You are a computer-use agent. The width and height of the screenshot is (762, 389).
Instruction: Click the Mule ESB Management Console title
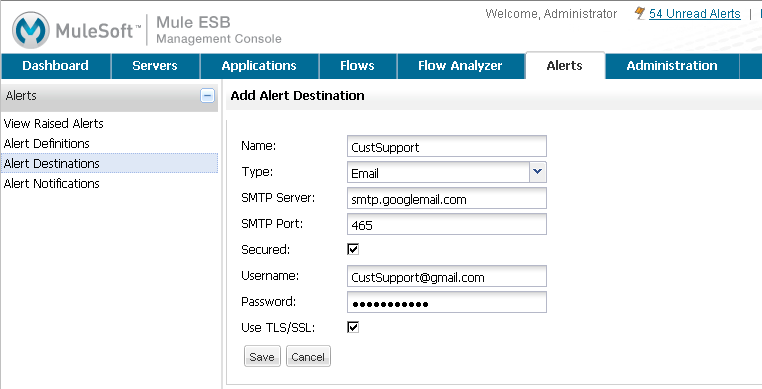pyautogui.click(x=219, y=30)
